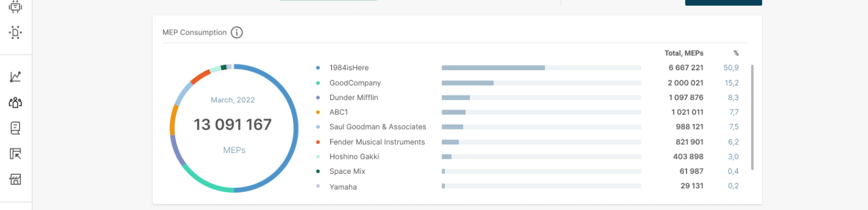The image size is (868, 210).
Task: Open the storefront icon in the sidebar
Action: [16, 180]
